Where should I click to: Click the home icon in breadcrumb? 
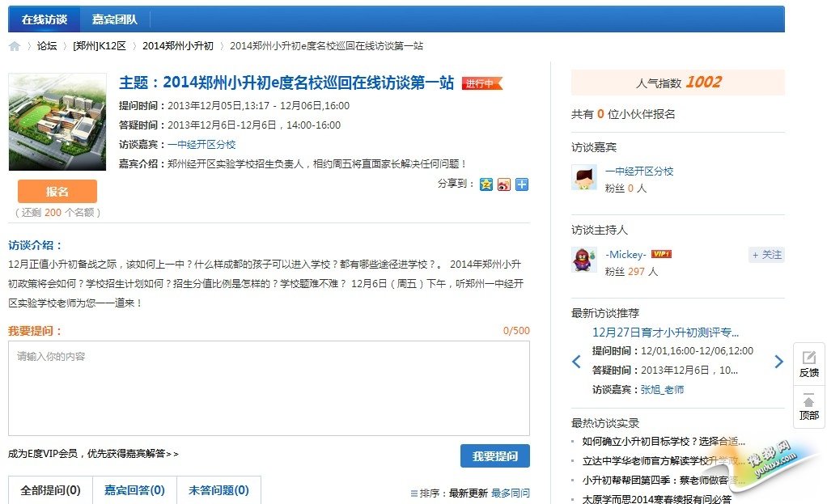(x=15, y=46)
